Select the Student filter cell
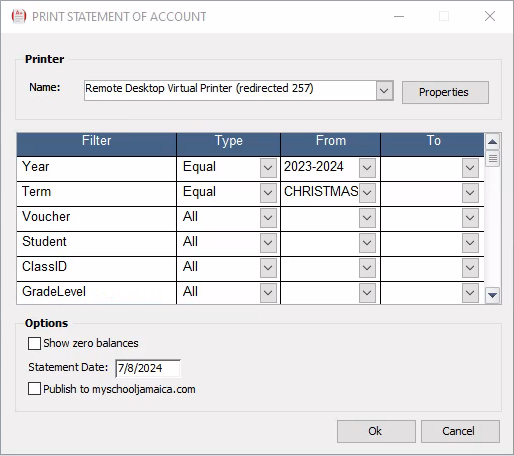514x456 pixels. [96, 244]
